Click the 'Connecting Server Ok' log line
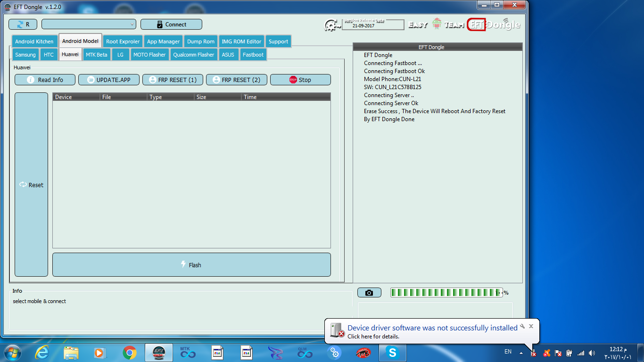Image resolution: width=644 pixels, height=362 pixels. [x=391, y=103]
